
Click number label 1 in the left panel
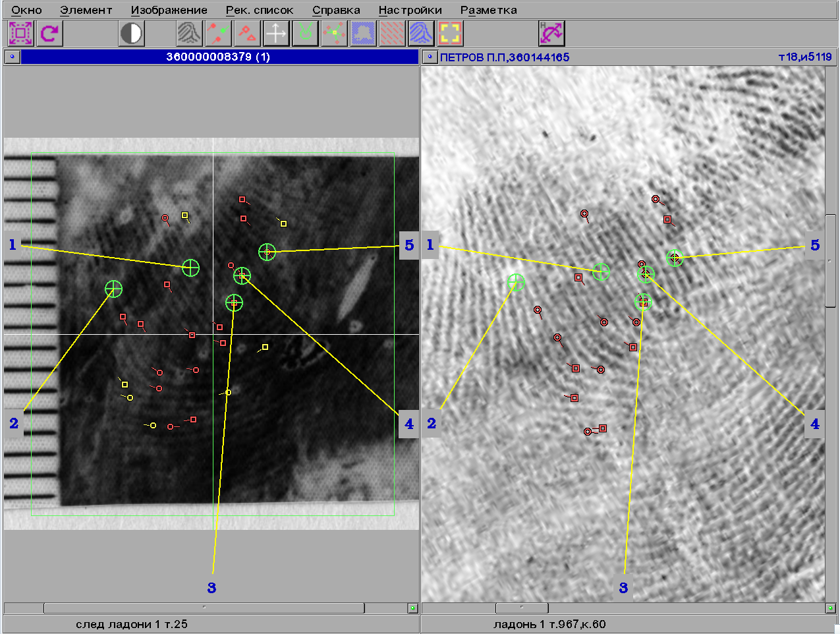(x=13, y=245)
